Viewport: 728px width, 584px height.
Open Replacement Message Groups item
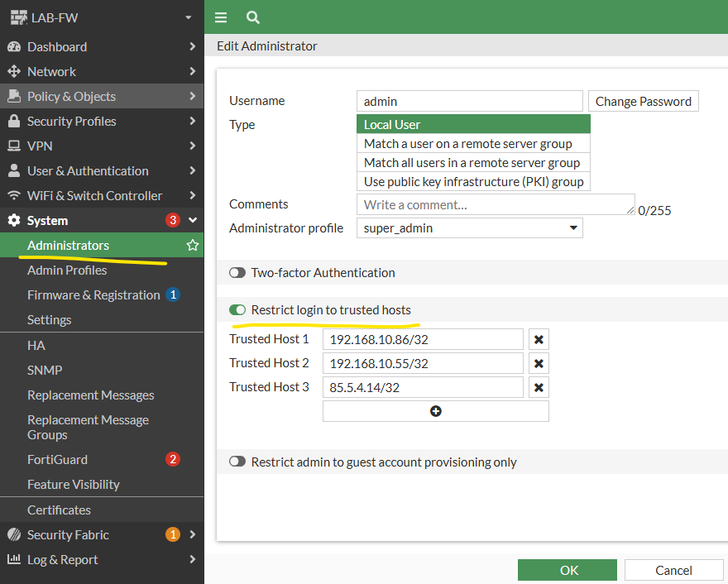click(88, 427)
